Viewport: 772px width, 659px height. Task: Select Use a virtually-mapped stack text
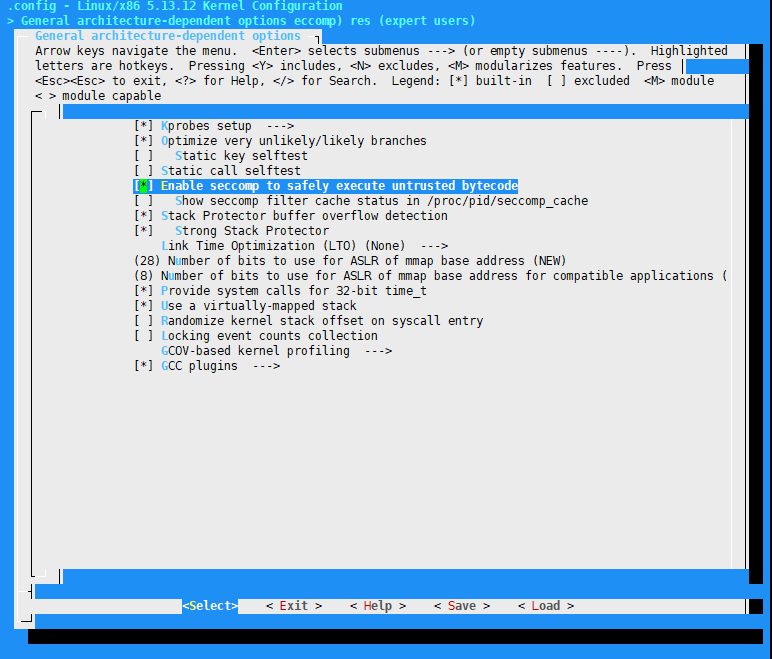click(258, 306)
